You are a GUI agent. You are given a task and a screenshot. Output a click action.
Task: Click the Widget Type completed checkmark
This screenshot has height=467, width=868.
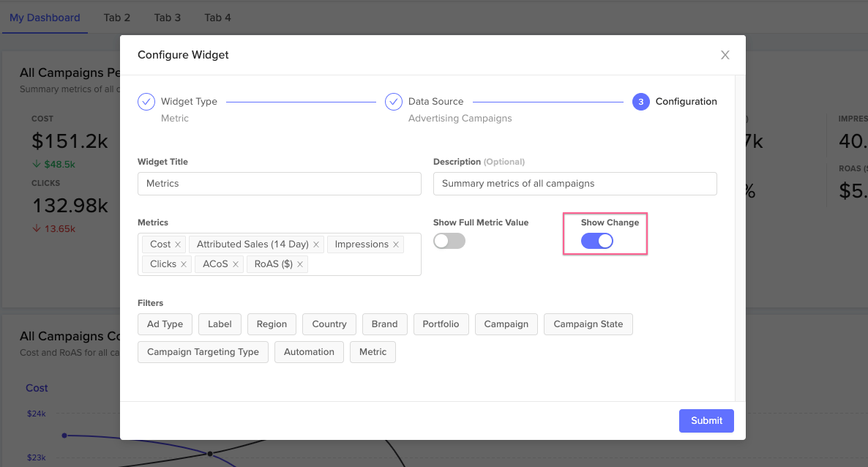point(146,101)
